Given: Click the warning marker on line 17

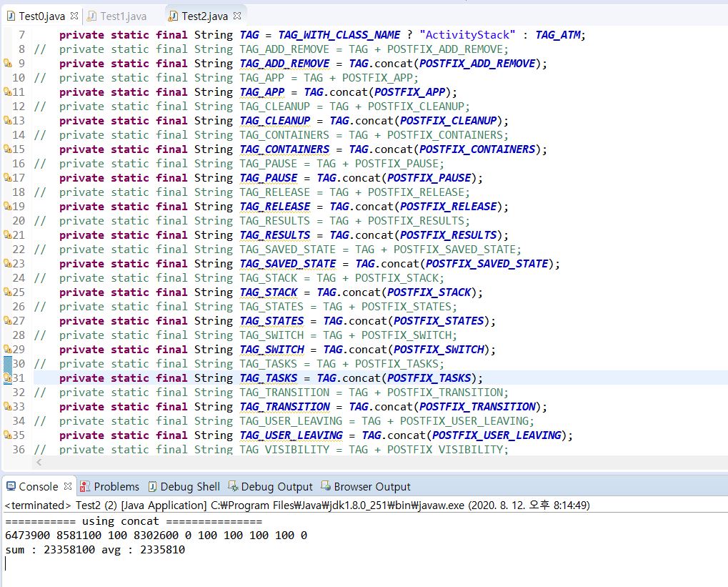Looking at the screenshot, I should click(7, 177).
